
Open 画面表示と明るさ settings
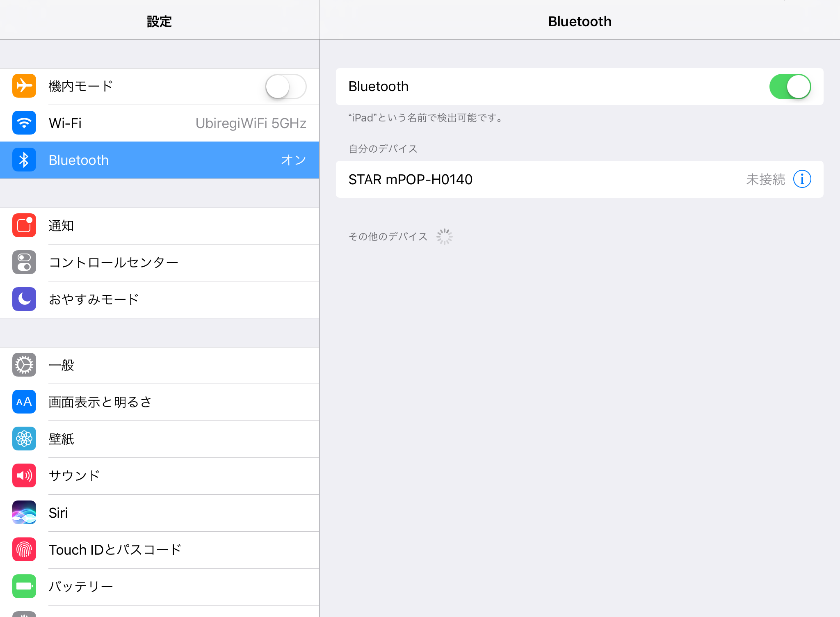click(x=160, y=402)
